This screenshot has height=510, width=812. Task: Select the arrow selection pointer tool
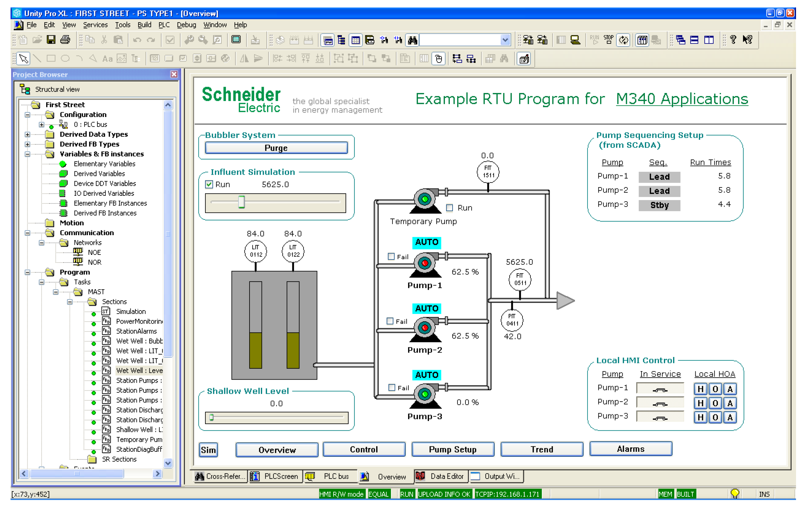point(24,59)
